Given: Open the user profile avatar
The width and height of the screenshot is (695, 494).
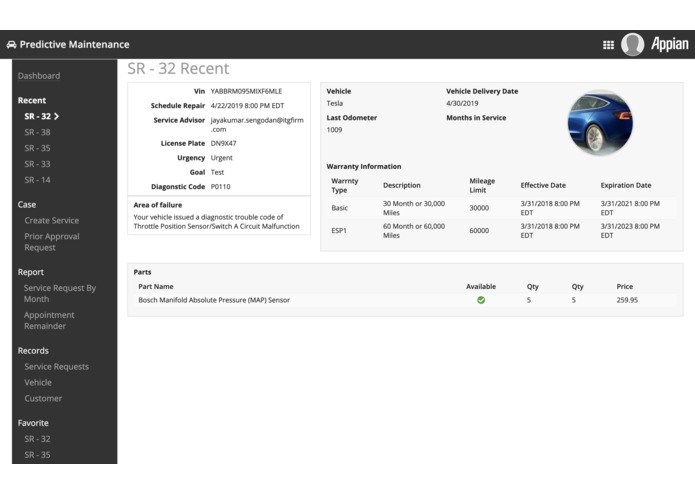Looking at the screenshot, I should tap(633, 45).
